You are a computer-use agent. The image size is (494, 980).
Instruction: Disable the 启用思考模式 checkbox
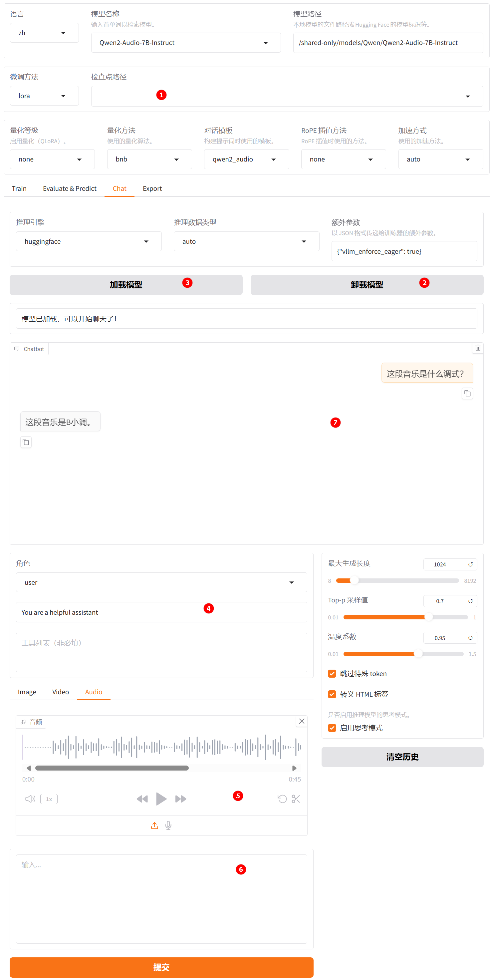pyautogui.click(x=332, y=727)
